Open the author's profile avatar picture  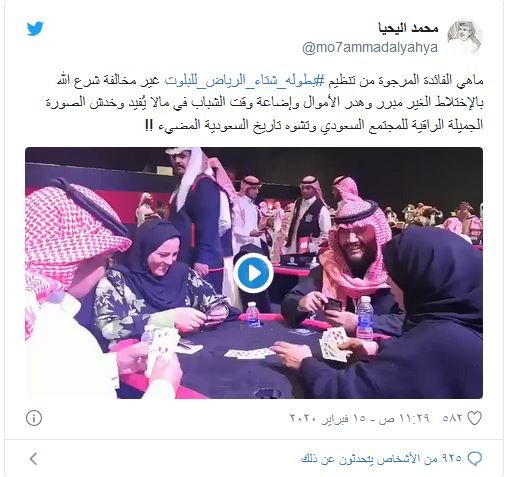465,37
